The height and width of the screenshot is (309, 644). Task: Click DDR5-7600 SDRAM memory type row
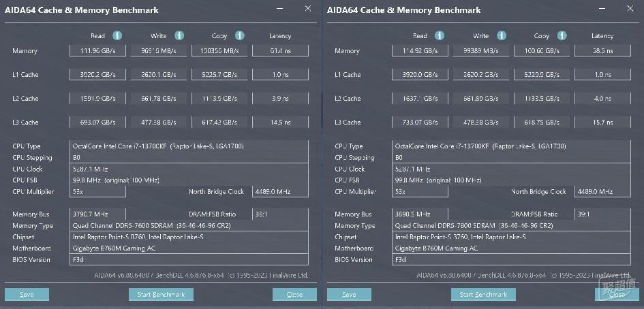pyautogui.click(x=189, y=226)
